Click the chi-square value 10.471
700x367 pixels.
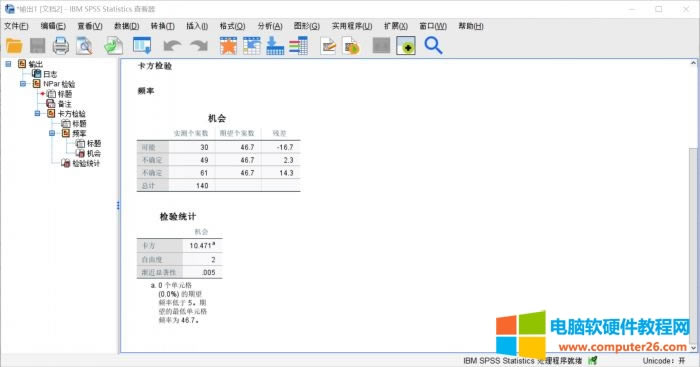click(x=202, y=246)
